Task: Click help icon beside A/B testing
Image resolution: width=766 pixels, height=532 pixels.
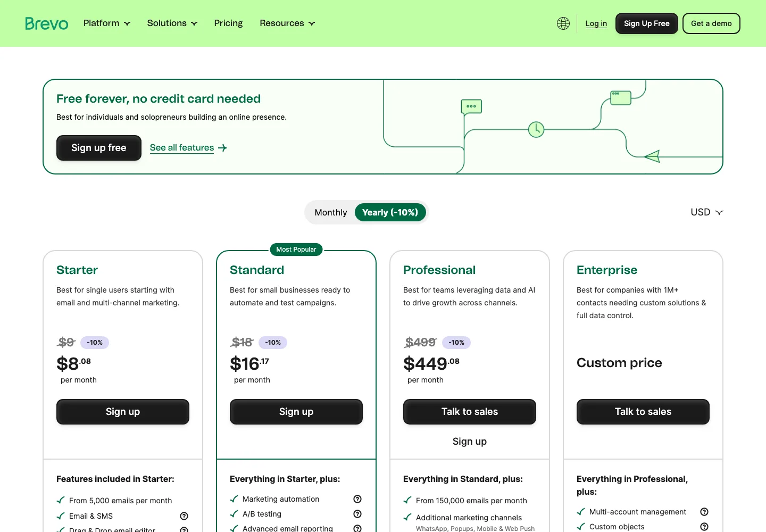Action: point(357,514)
